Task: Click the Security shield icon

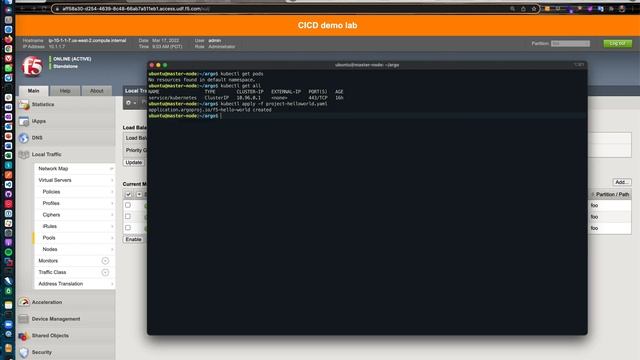Action: point(24,352)
